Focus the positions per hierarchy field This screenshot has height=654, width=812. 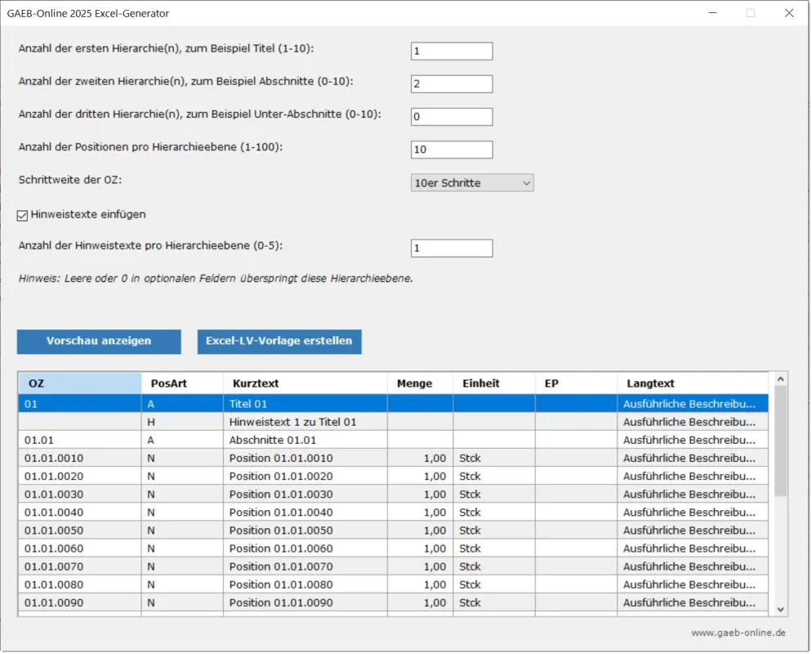coord(452,150)
